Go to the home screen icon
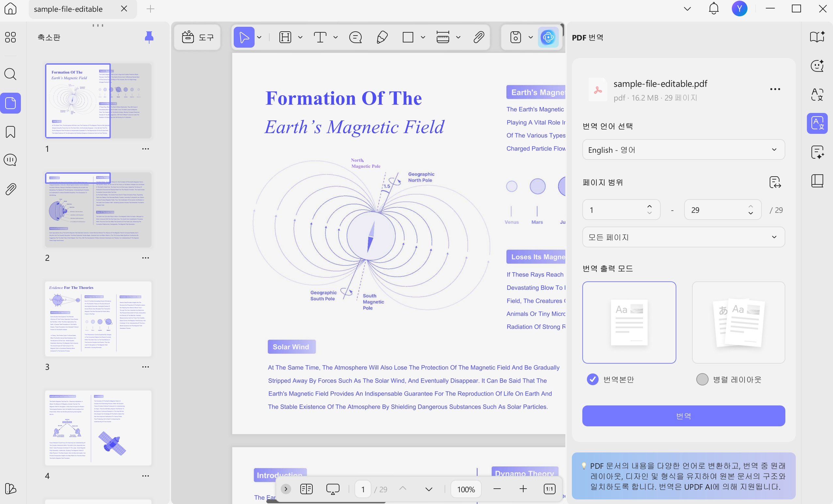This screenshot has width=833, height=504. click(x=10, y=9)
